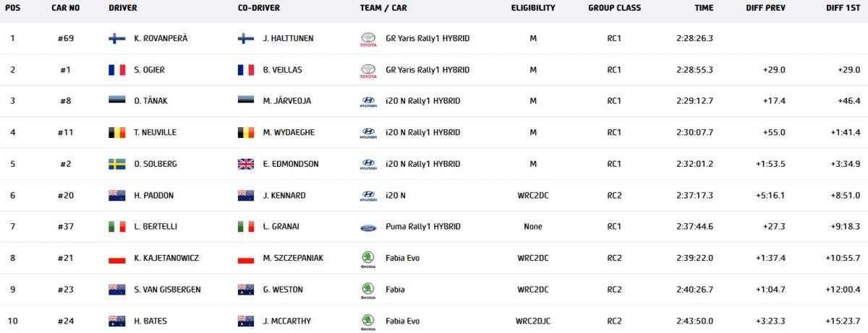Click the Estonian flag next to M. Järveoja
868x333 pixels.
246,101
